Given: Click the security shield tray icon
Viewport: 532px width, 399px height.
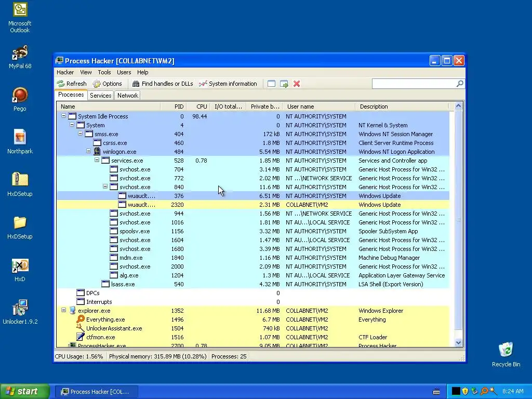Looking at the screenshot, I should point(465,391).
